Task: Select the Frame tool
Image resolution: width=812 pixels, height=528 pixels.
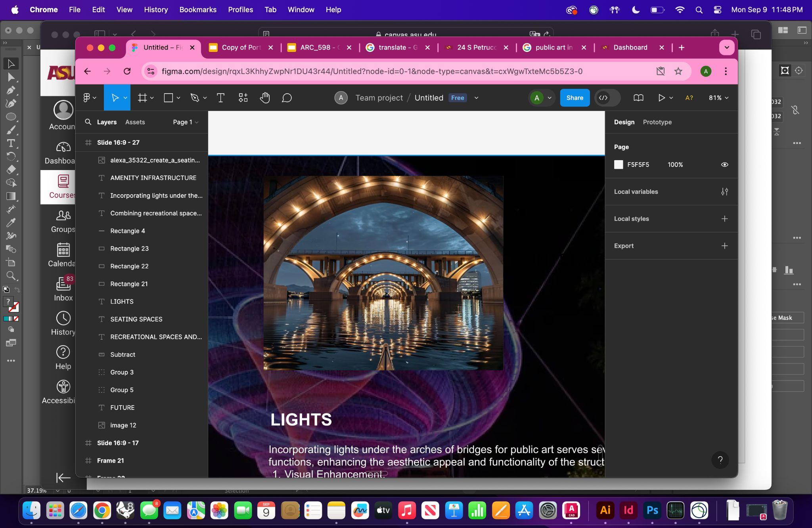Action: point(142,98)
